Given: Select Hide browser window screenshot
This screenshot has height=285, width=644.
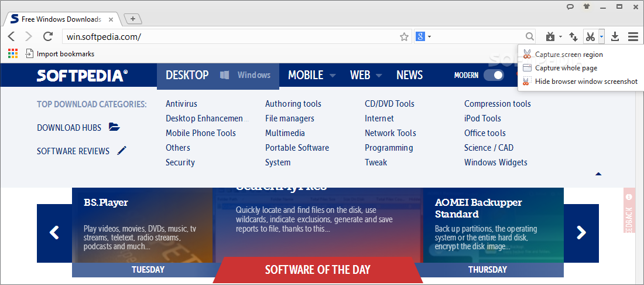Looking at the screenshot, I should click(581, 82).
